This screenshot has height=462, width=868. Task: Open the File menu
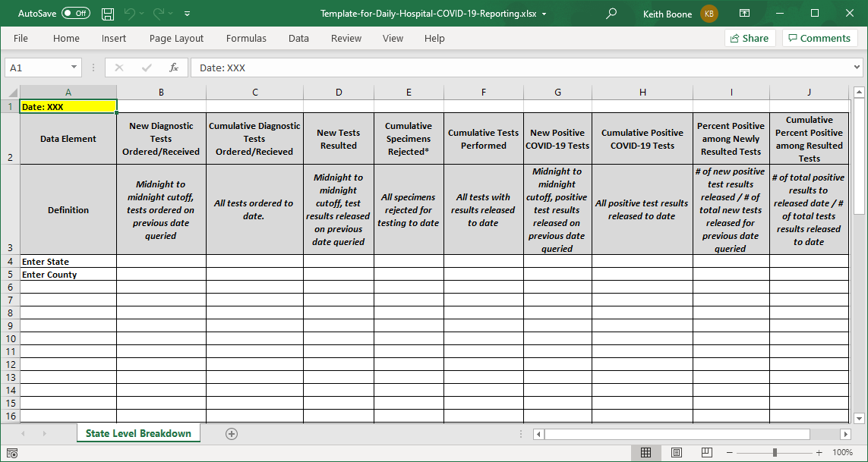pos(21,38)
